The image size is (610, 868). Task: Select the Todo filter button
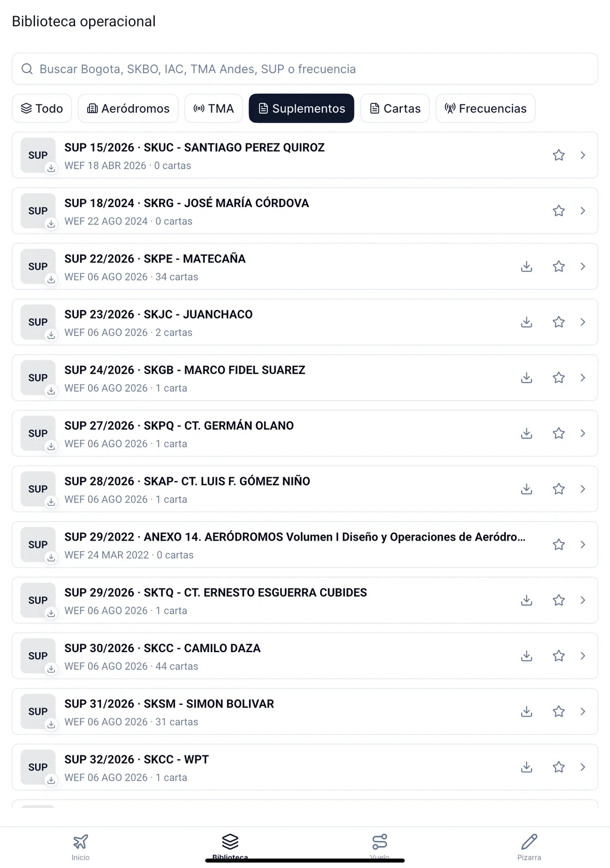point(42,108)
